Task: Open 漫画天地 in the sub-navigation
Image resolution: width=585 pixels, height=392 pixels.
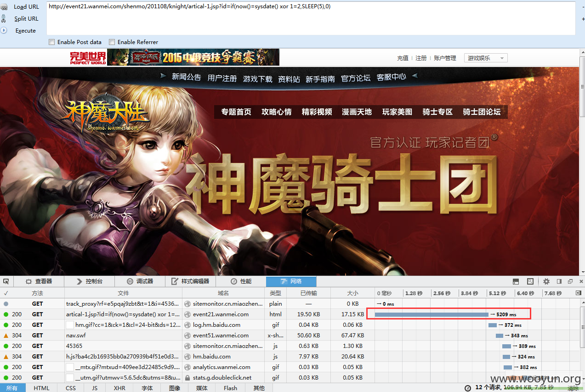Action: tap(357, 112)
